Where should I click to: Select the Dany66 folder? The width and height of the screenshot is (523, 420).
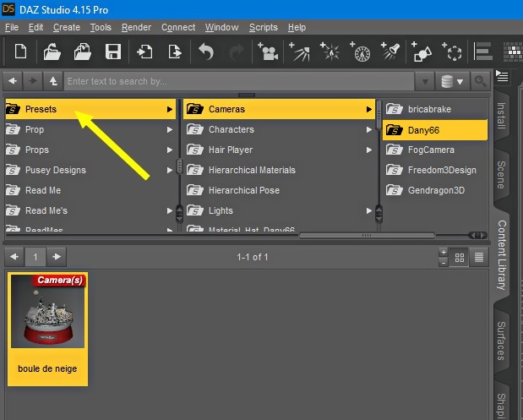[x=435, y=130]
